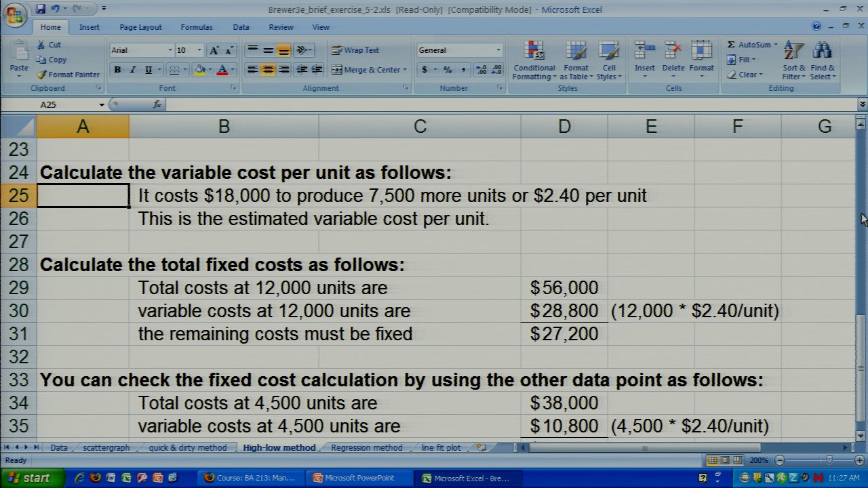Toggle Italic formatting
Image resolution: width=868 pixels, height=488 pixels.
[x=133, y=70]
